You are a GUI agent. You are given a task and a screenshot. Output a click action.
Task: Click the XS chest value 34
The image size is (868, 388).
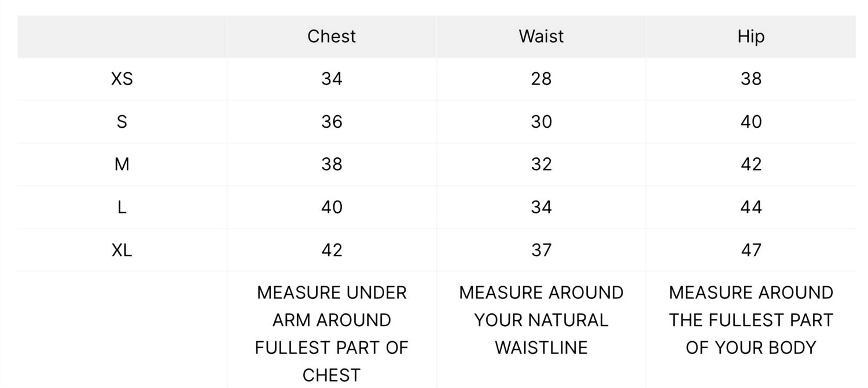click(x=332, y=79)
